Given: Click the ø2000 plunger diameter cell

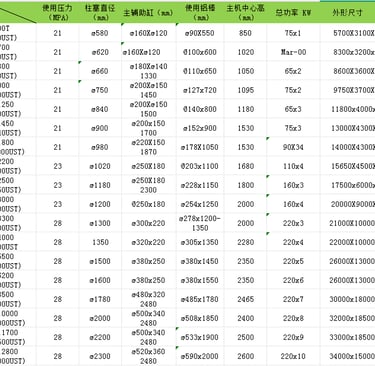Looking at the screenshot, I should click(100, 318).
